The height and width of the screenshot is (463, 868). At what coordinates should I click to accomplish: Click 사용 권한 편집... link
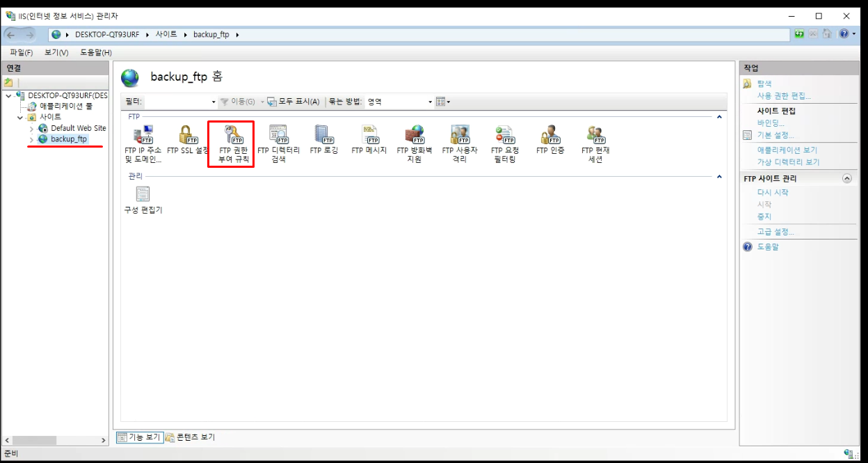[784, 95]
